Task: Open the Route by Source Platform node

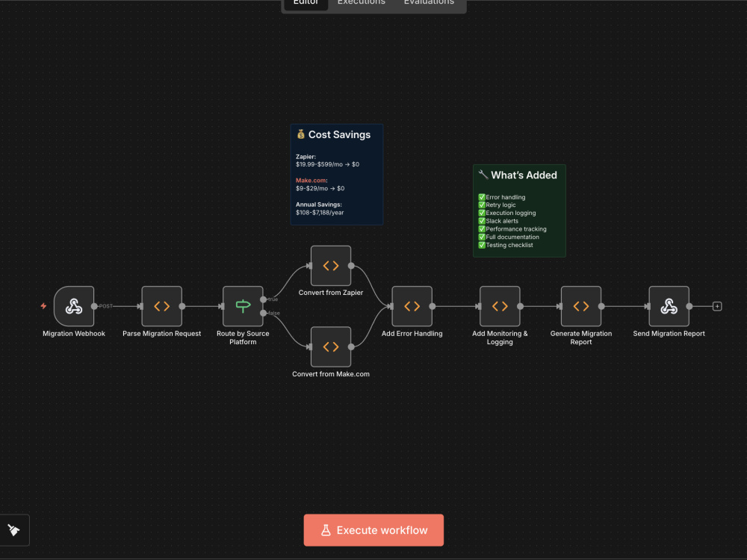Action: 243,306
